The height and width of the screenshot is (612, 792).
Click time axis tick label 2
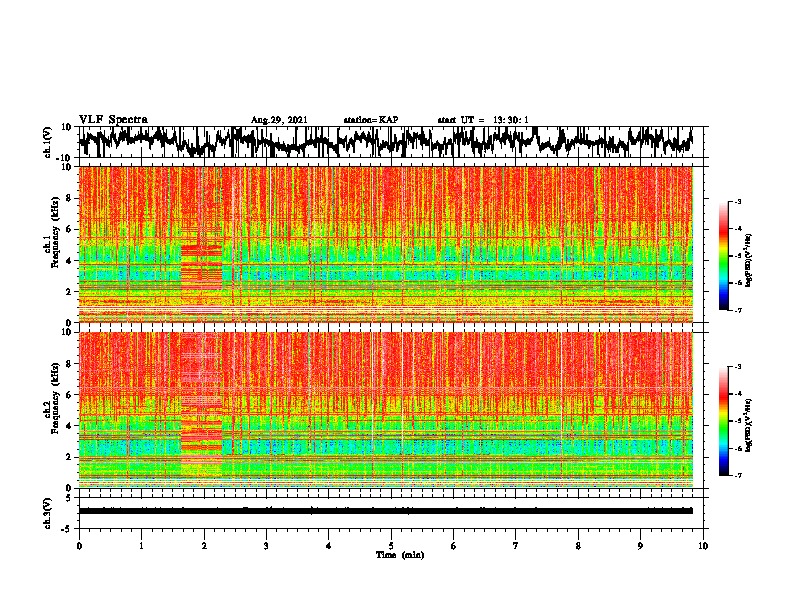pyautogui.click(x=204, y=546)
